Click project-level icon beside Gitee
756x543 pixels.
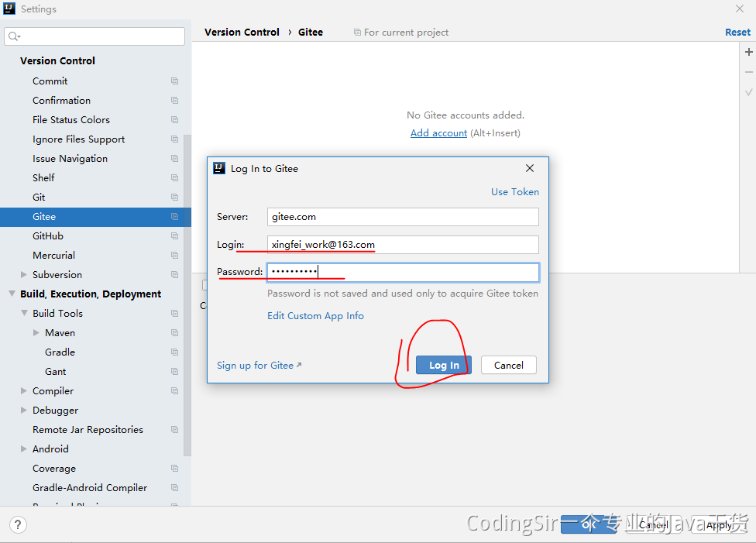(174, 217)
